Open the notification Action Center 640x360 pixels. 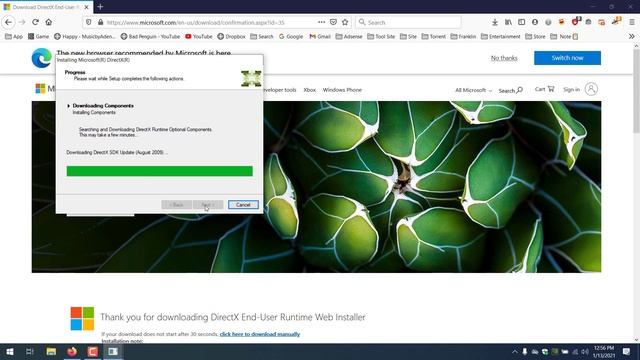(x=626, y=351)
